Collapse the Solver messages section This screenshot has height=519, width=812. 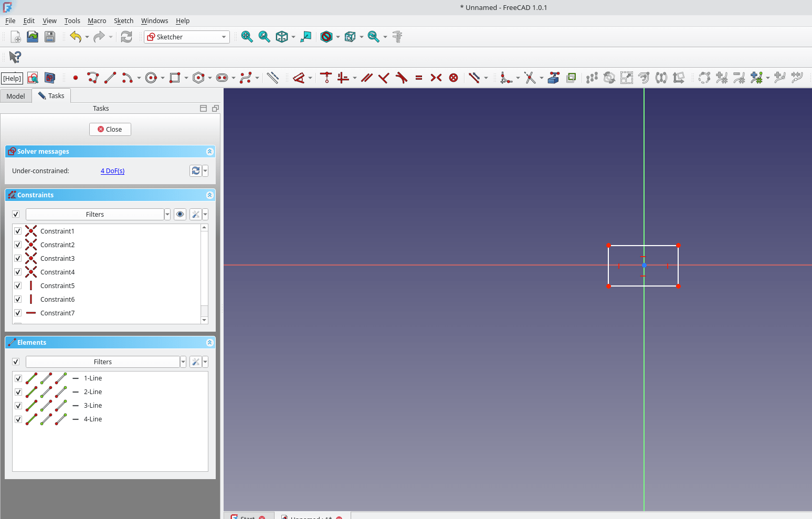[x=209, y=152]
